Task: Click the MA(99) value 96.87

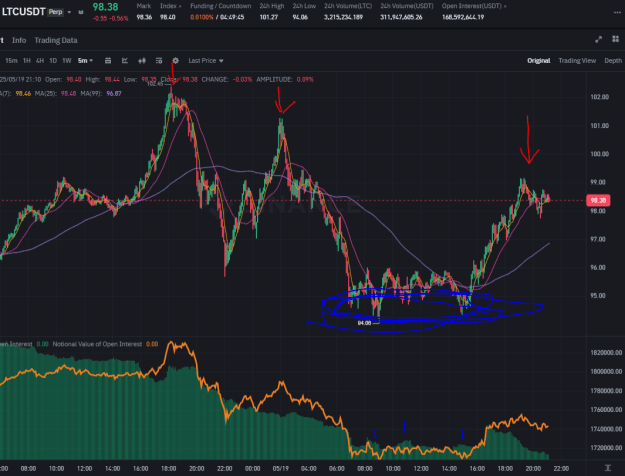Action: [114, 93]
